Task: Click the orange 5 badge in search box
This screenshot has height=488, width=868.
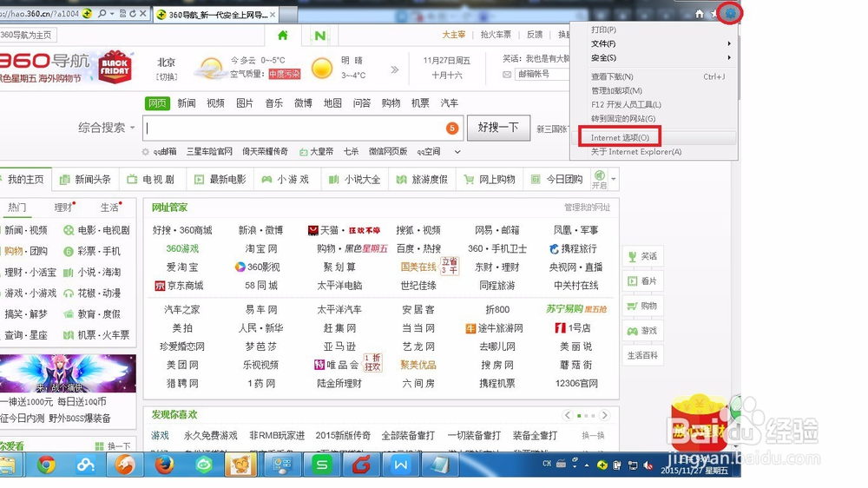Action: coord(452,129)
